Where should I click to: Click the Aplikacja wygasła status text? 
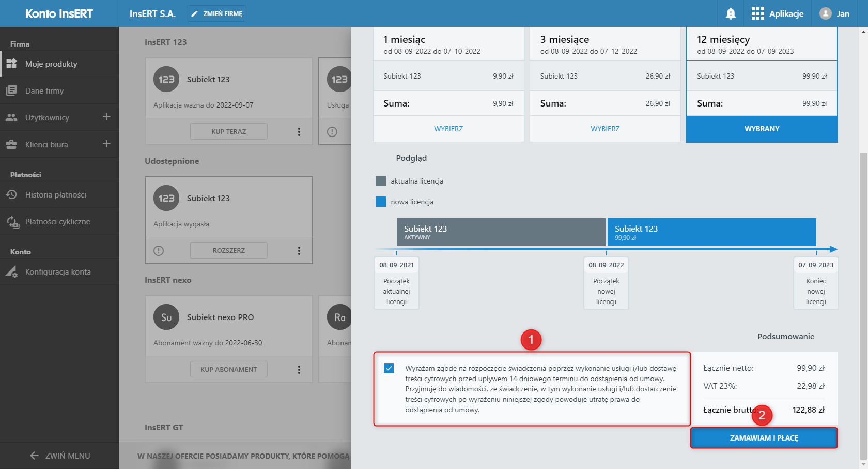click(x=181, y=224)
